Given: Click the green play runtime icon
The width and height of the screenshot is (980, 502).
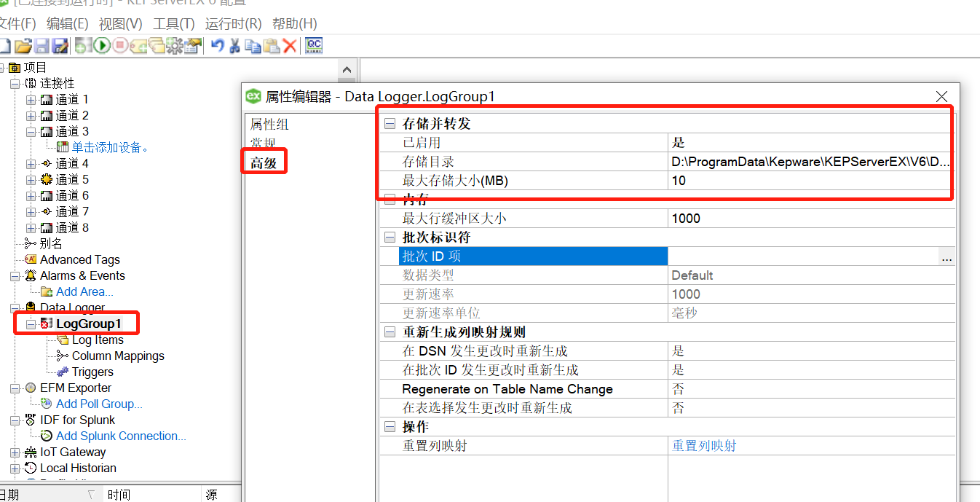Looking at the screenshot, I should tap(102, 46).
